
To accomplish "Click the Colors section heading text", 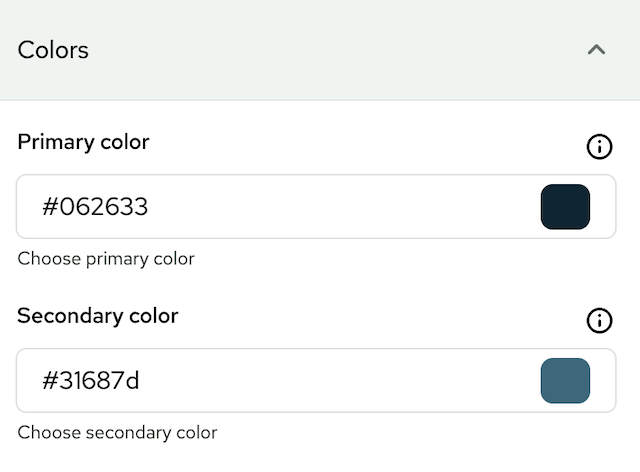I will [53, 50].
